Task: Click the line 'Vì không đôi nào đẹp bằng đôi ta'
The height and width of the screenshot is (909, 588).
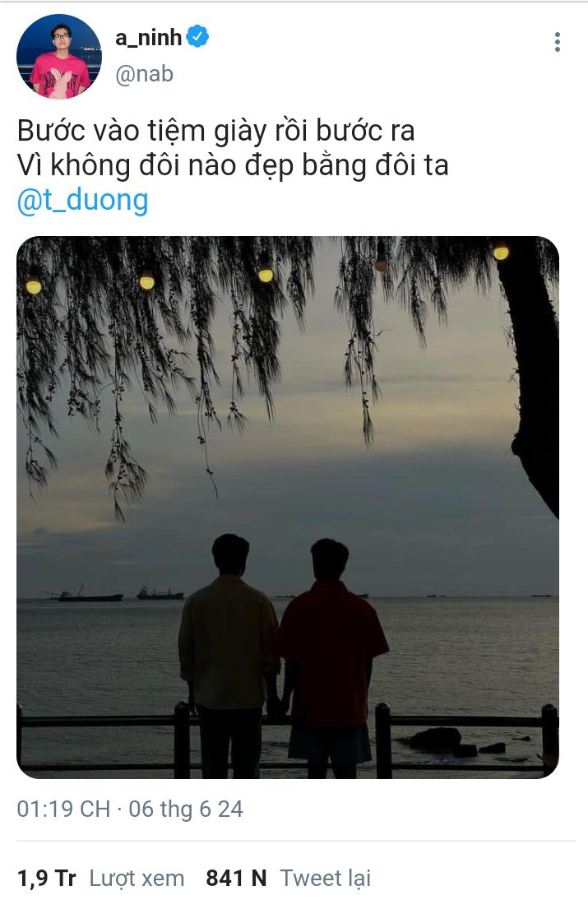Action: (233, 165)
